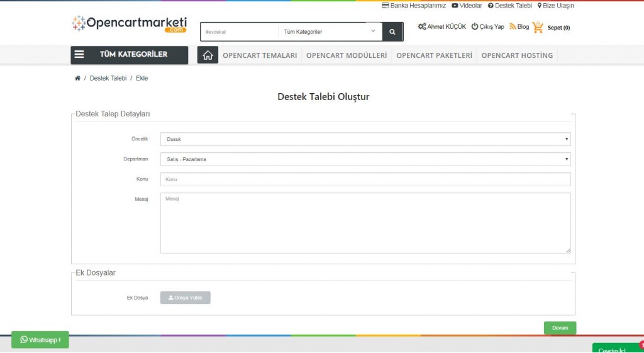Click the Opencartmarketi logo
Screen dimensions: 644x353
tap(130, 24)
